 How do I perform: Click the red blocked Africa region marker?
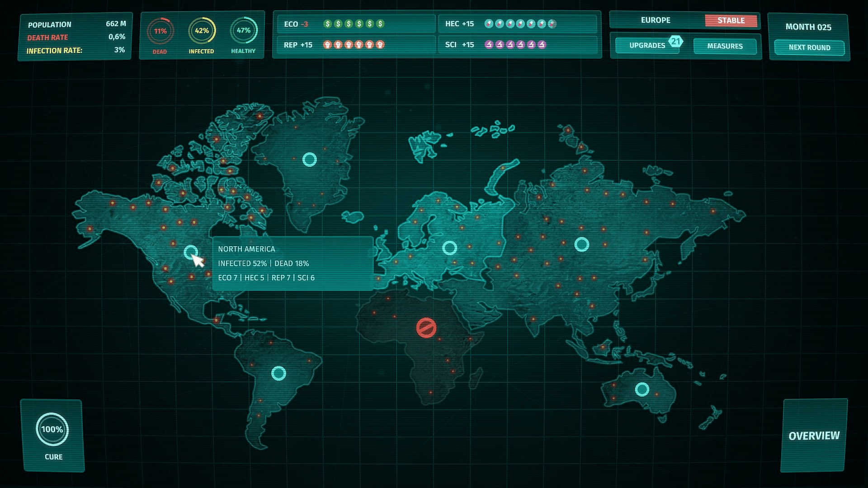pos(426,328)
